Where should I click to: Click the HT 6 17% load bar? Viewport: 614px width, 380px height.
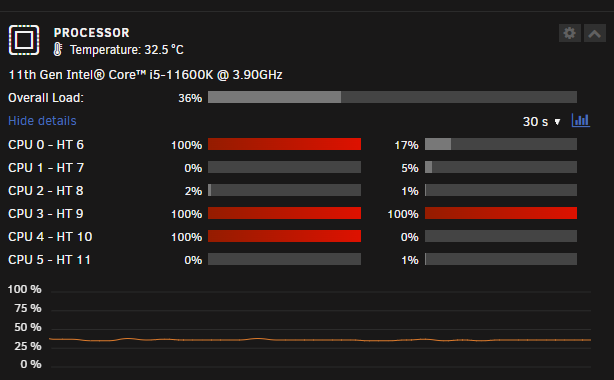coord(501,144)
